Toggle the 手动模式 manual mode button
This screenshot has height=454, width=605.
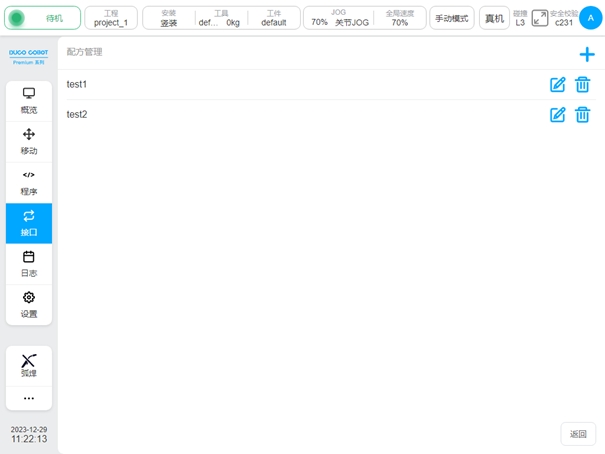click(452, 18)
